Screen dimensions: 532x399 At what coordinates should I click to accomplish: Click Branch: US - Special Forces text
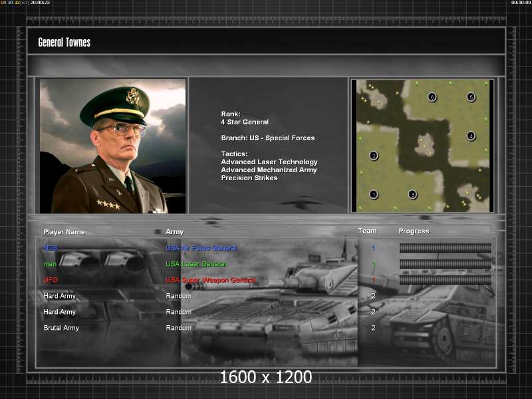pyautogui.click(x=268, y=138)
